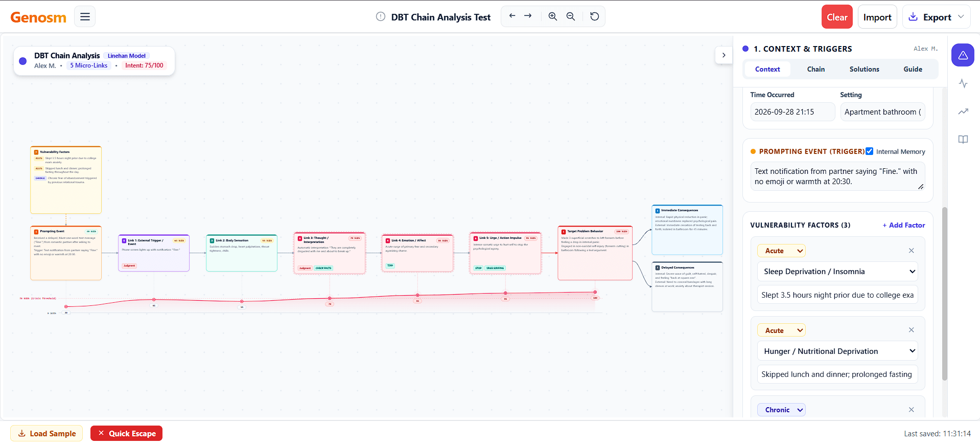The height and width of the screenshot is (445, 980).
Task: Click the Setting input field
Action: click(x=882, y=112)
